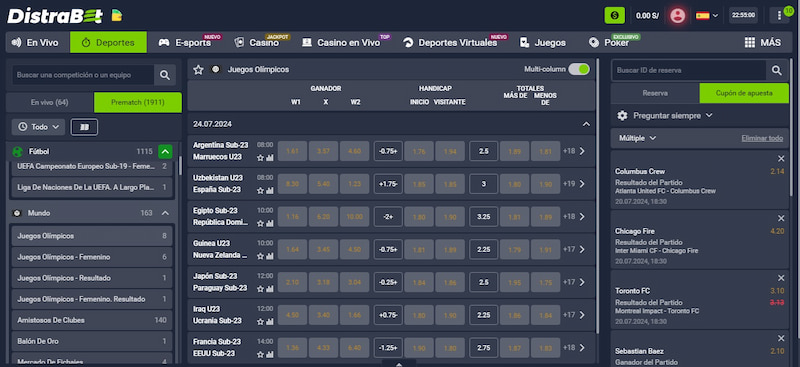Pick total selector 2.5 for Japón Sub-23
800x367 pixels.
(x=484, y=282)
